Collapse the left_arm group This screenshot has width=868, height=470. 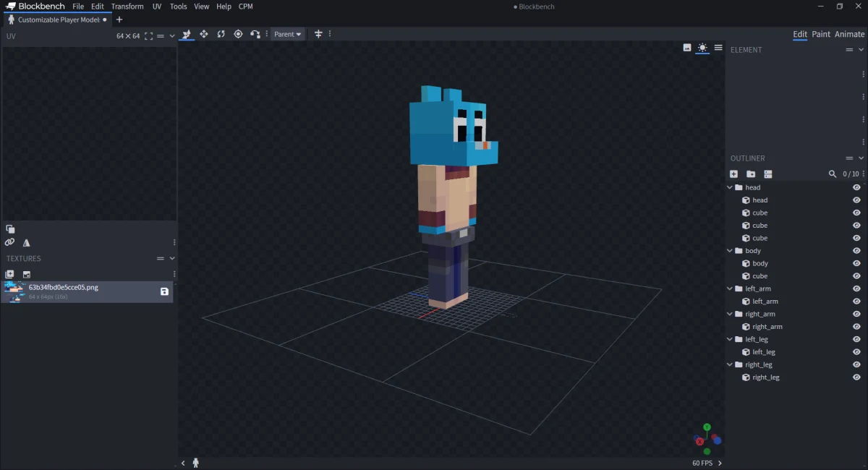(730, 289)
